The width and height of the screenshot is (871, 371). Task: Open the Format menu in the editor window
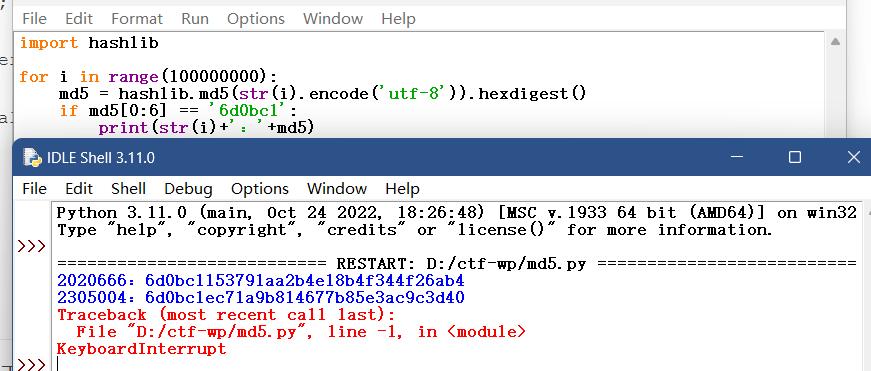point(137,19)
